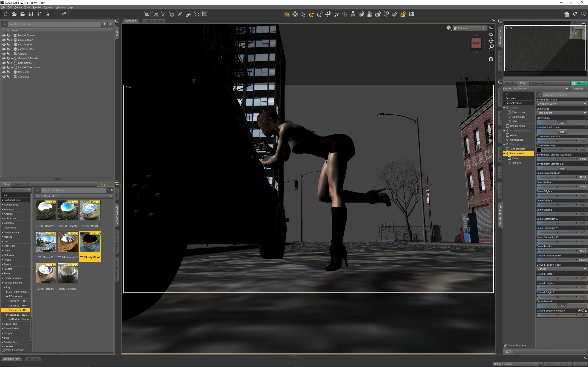
Task: Click the Redo arrow icon
Action: (x=64, y=14)
